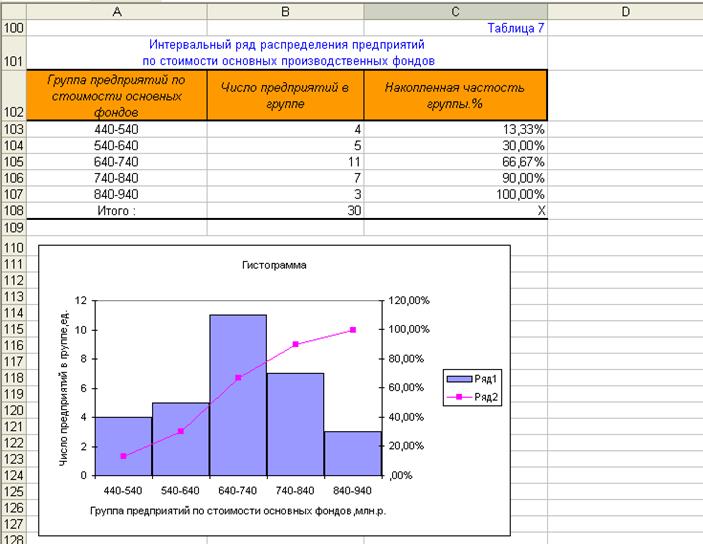Image resolution: width=703 pixels, height=544 pixels.
Task: Select the 'Итого :' cell
Action: point(118,211)
